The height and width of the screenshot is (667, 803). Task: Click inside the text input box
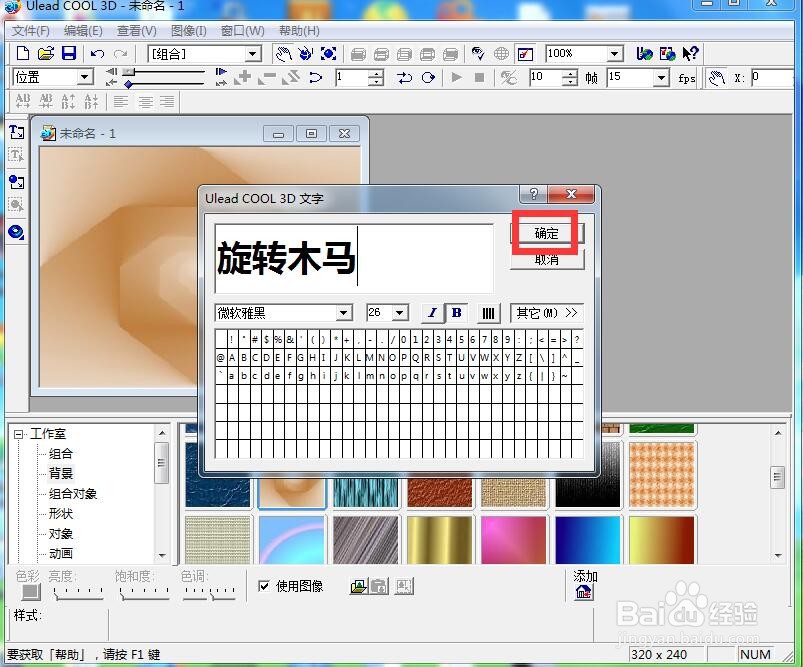354,258
